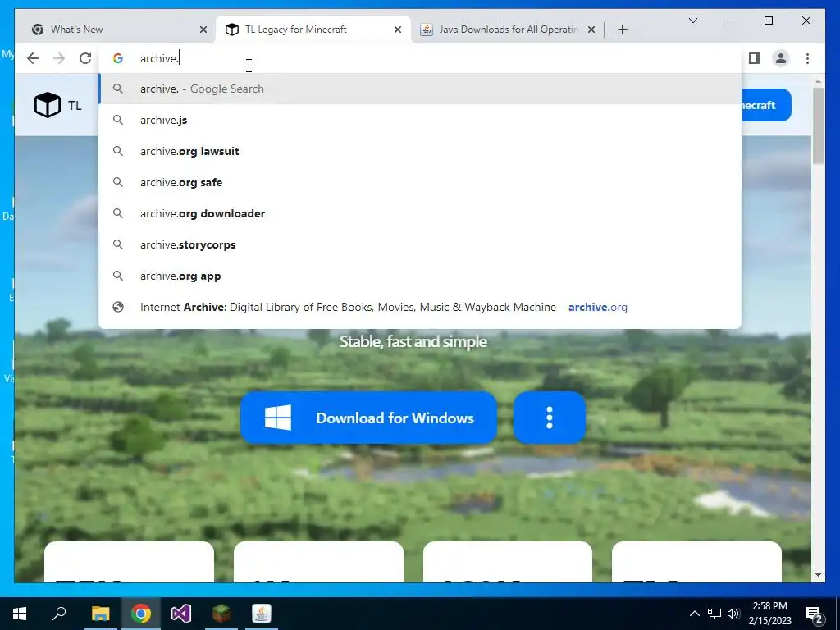Show hidden system tray icons
Image resolution: width=840 pixels, height=630 pixels.
[694, 614]
